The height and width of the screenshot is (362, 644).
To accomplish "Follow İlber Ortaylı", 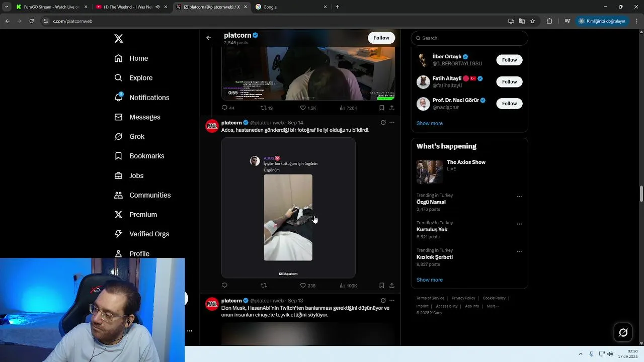I will 509,60.
